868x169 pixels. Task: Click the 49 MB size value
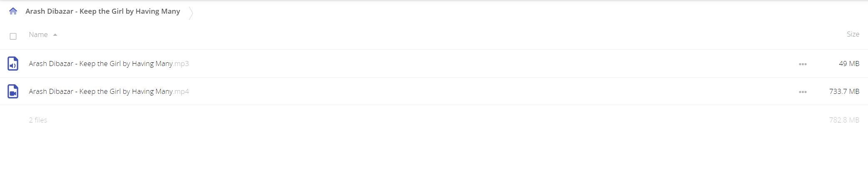(x=849, y=64)
